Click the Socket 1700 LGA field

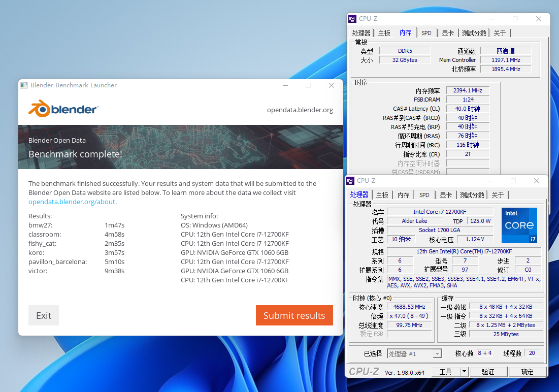440,230
